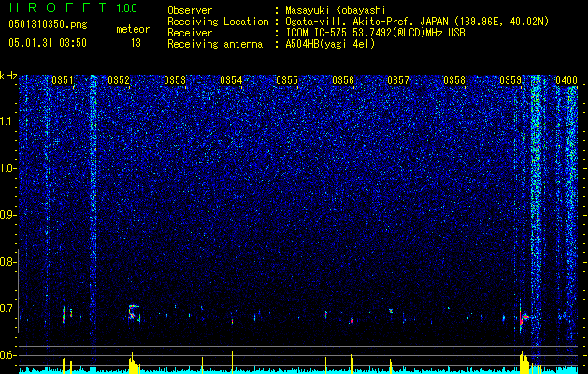Click the 0353 time marker
The image size is (588, 374).
point(175,80)
